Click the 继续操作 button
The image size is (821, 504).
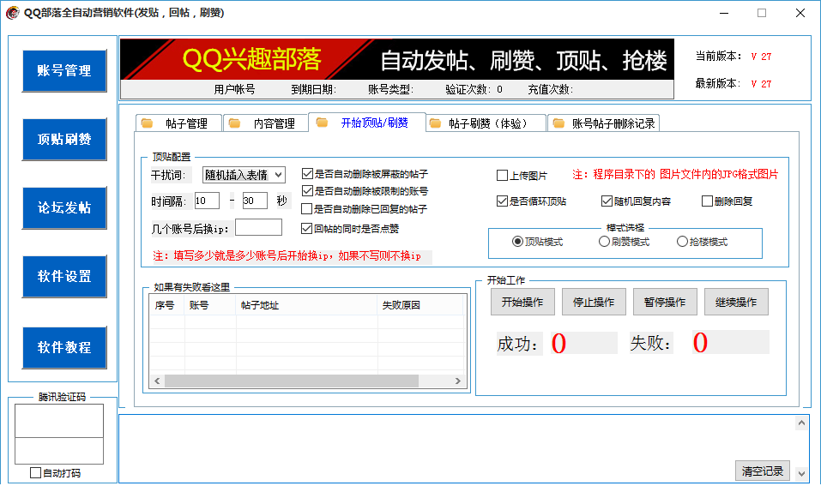pyautogui.click(x=736, y=302)
